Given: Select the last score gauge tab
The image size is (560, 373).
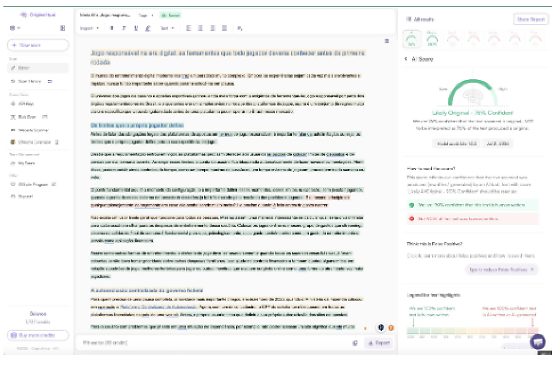Looking at the screenshot, I should pyautogui.click(x=535, y=39).
